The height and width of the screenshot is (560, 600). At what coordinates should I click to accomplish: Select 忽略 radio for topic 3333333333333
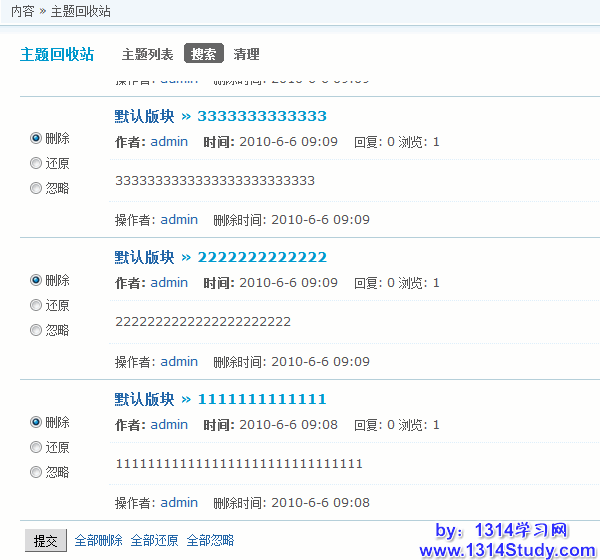pyautogui.click(x=36, y=188)
